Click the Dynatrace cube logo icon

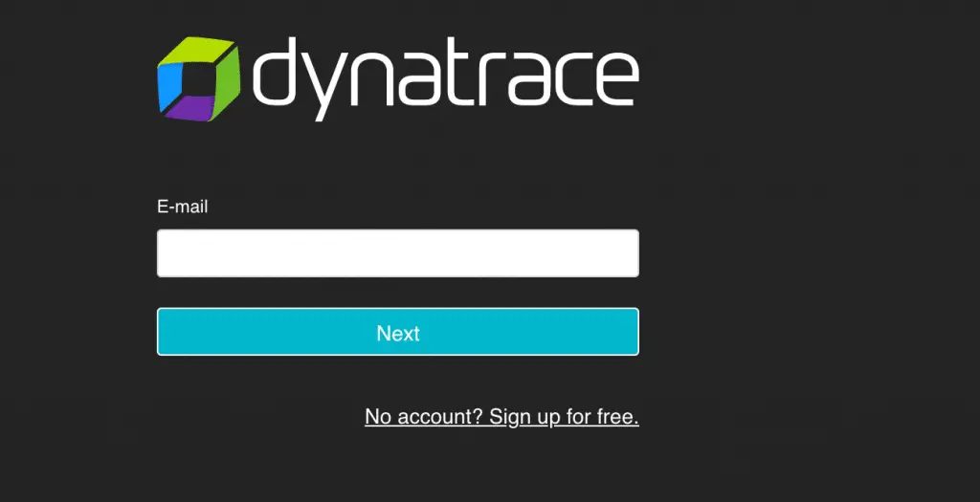(199, 78)
